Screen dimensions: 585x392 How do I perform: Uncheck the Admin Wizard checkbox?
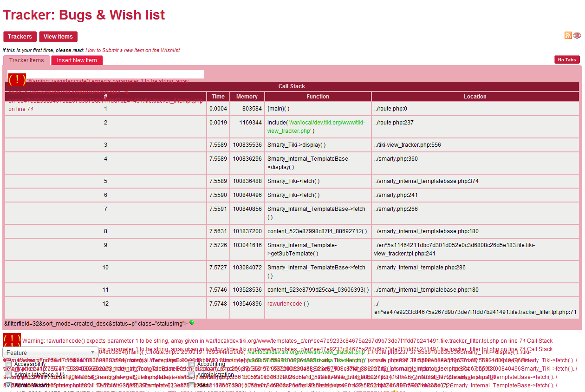click(x=8, y=385)
